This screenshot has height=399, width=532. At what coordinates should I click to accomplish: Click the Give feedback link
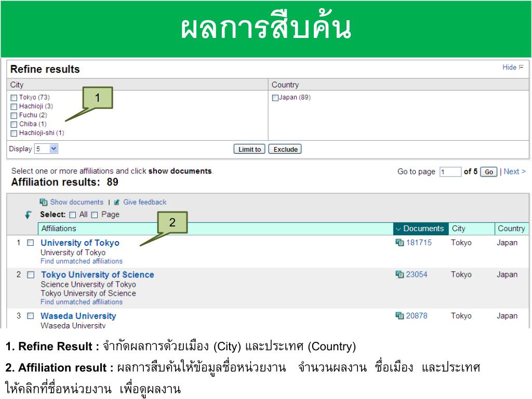144,202
